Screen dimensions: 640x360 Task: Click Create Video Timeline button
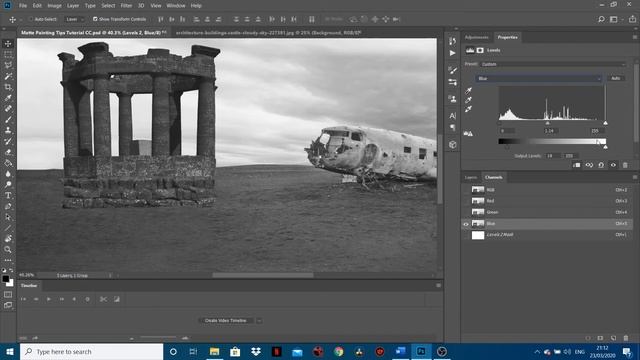tap(226, 321)
